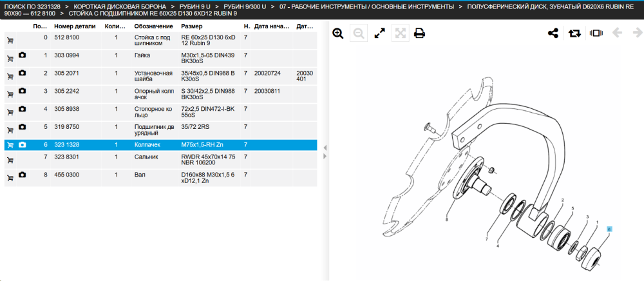Image resolution: width=644 pixels, height=281 pixels.
Task: Select the Вал row 455 0300
Action: coord(160,178)
